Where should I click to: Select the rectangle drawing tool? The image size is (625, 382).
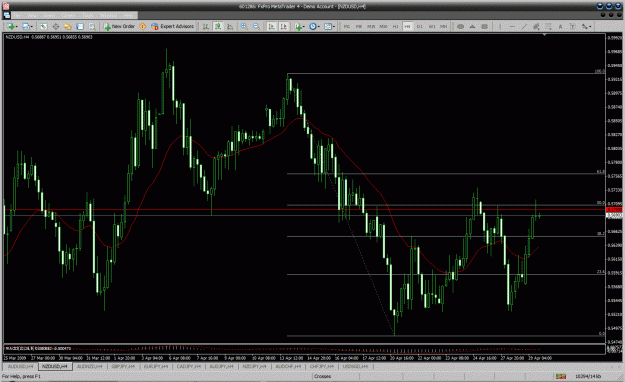click(484, 26)
